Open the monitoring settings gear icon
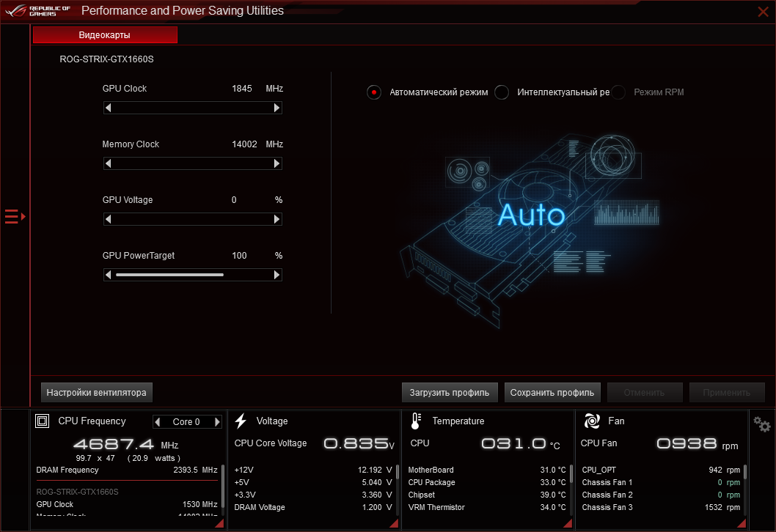 tap(761, 424)
